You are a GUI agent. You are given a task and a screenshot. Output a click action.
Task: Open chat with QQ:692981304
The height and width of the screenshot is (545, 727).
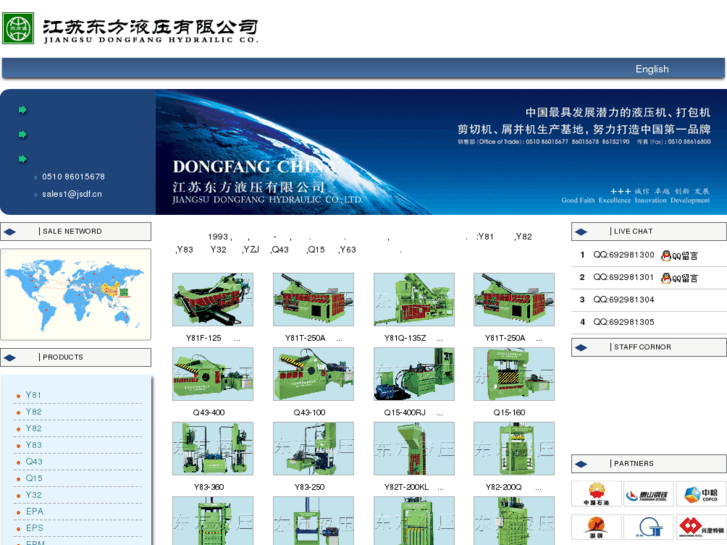point(623,300)
